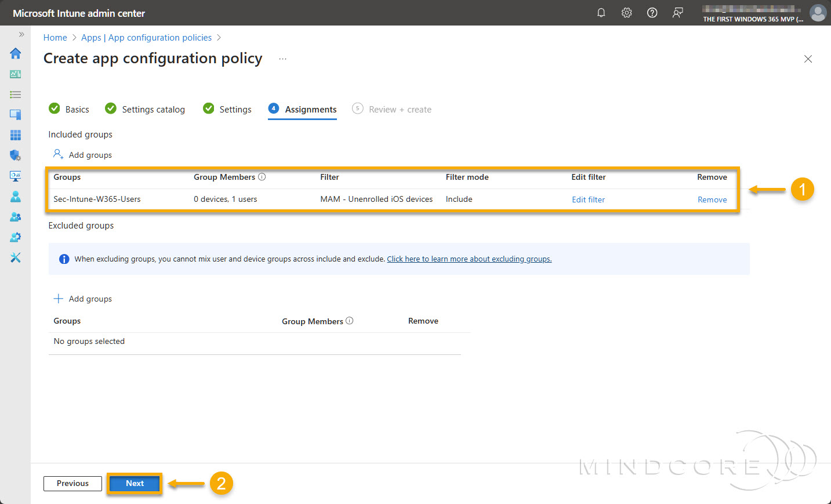Viewport: 831px width, 504px height.
Task: Open Troubleshooting tools icon in sidebar
Action: click(16, 258)
